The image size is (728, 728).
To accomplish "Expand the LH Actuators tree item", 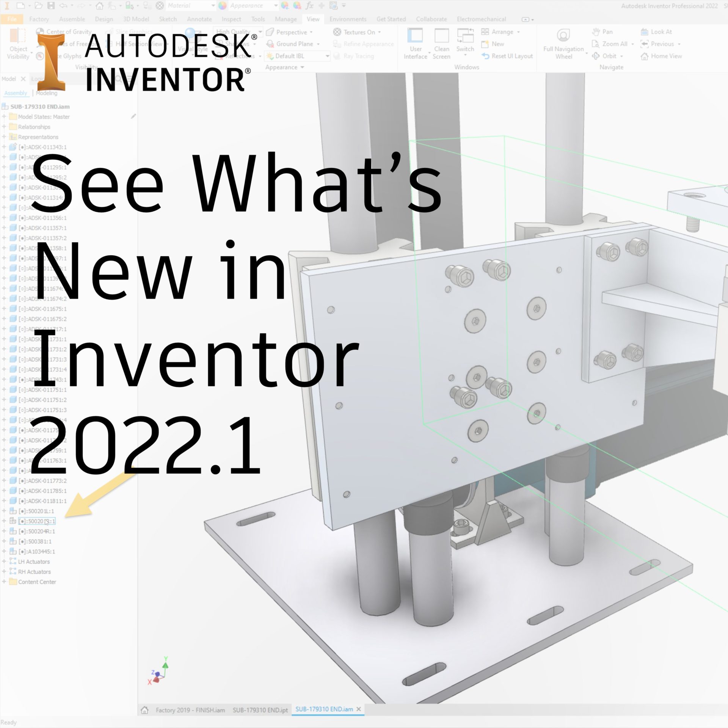I will click(3, 562).
